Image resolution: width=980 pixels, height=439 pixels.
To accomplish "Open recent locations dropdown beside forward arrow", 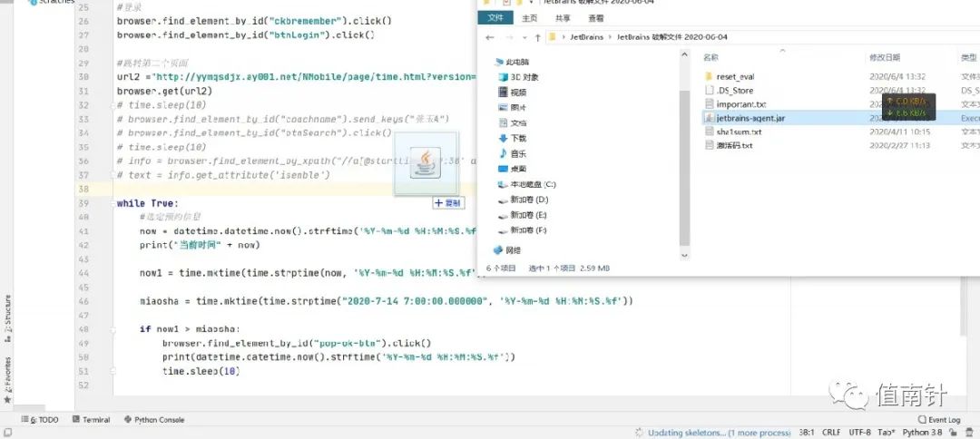I will [524, 37].
